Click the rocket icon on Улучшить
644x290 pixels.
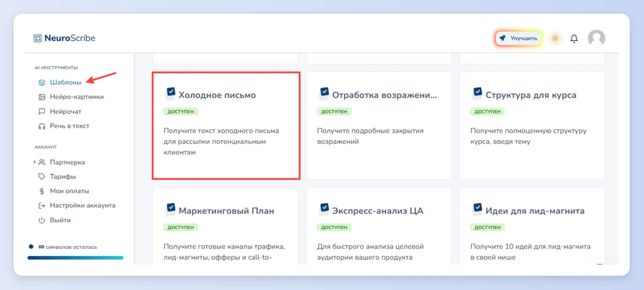coord(503,38)
